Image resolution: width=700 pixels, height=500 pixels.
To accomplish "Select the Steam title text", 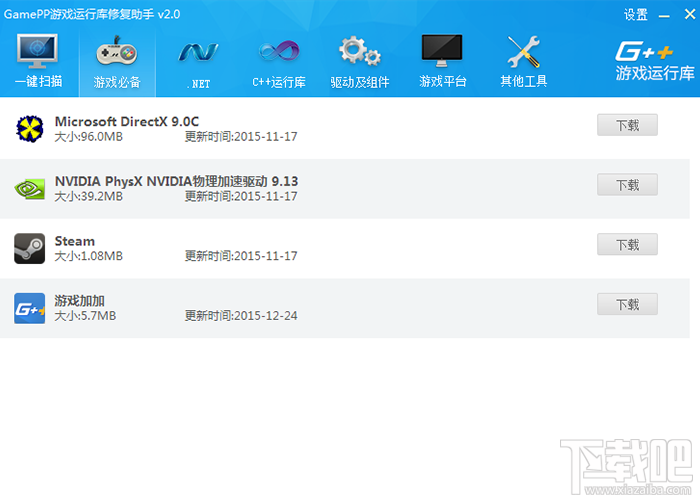I will coord(75,241).
